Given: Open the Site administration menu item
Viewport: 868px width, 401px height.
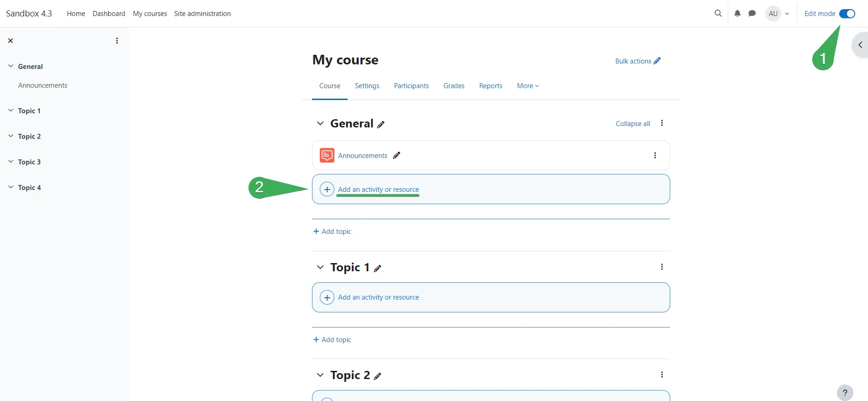Looking at the screenshot, I should click(202, 14).
